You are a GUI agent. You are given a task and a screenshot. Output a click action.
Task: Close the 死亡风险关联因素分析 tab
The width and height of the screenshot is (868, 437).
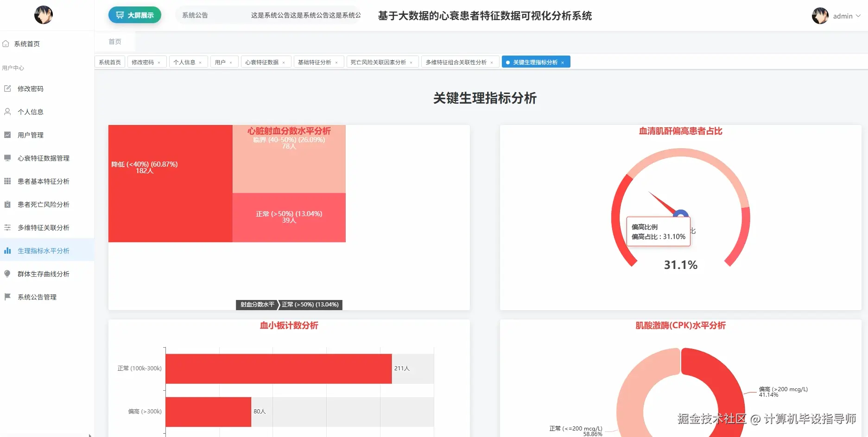point(411,62)
